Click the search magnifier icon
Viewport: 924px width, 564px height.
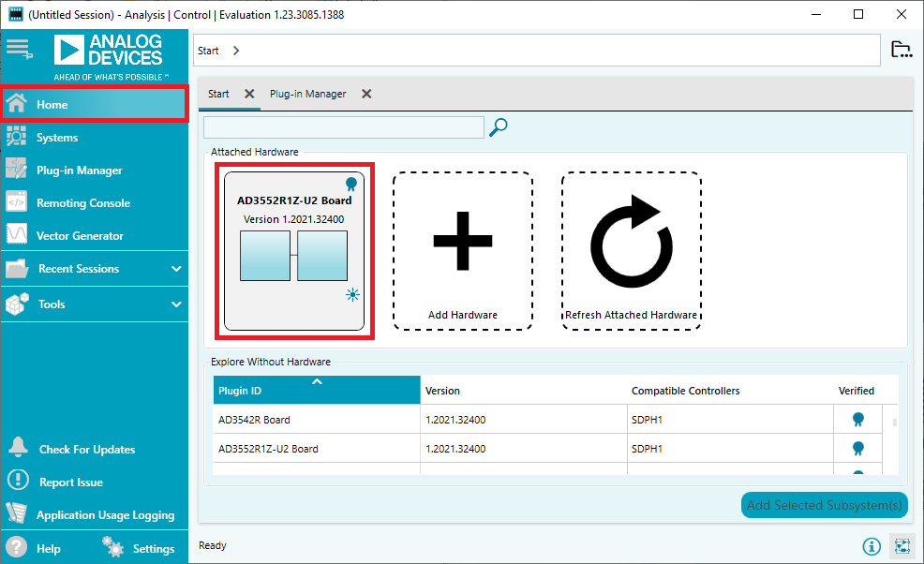pyautogui.click(x=499, y=127)
